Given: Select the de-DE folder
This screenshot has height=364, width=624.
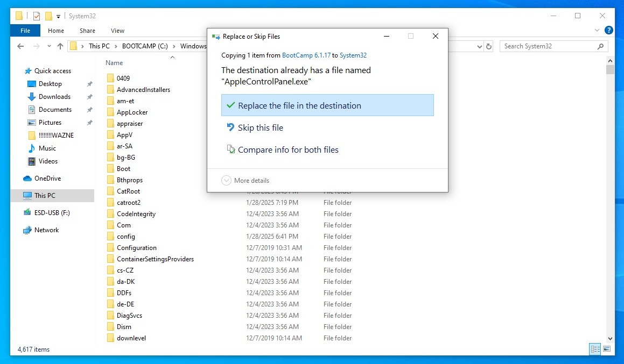Looking at the screenshot, I should click(125, 304).
